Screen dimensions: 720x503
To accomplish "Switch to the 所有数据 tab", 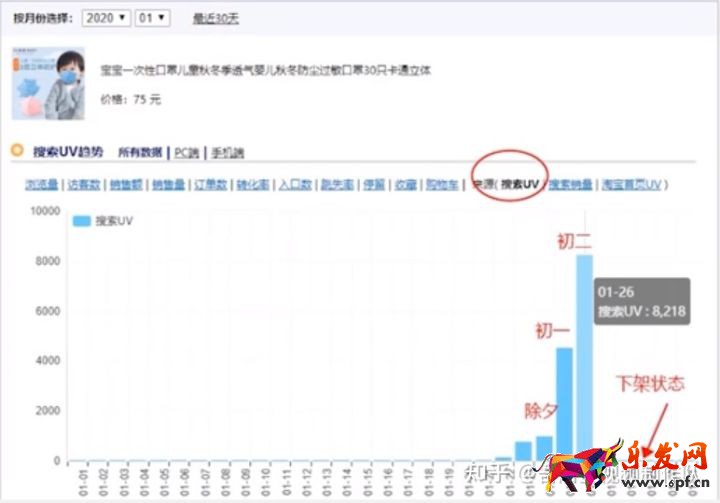I will click(140, 153).
